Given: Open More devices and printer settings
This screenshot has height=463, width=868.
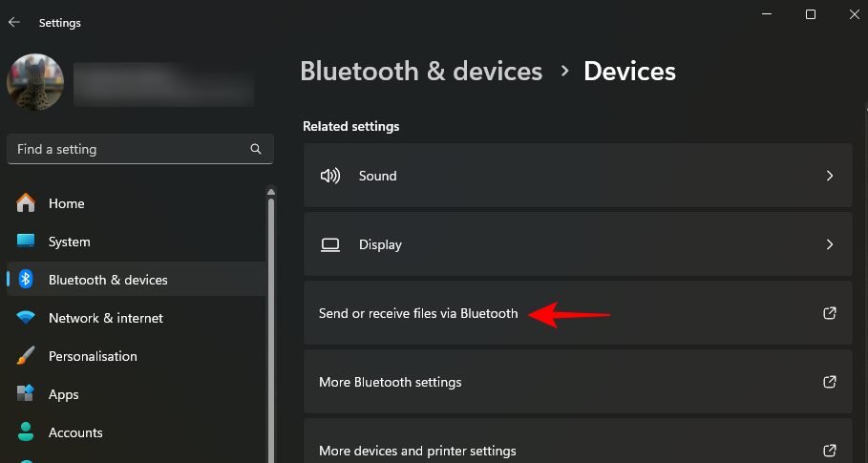Looking at the screenshot, I should click(x=417, y=451).
